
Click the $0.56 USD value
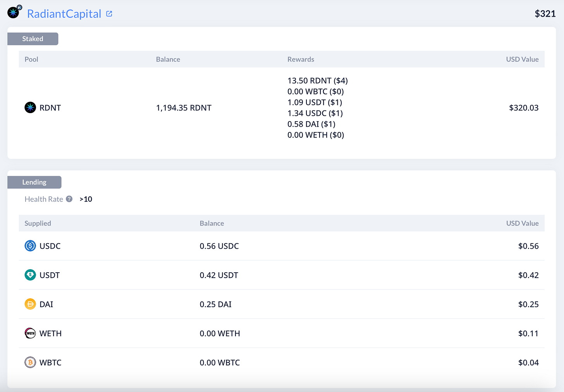528,246
